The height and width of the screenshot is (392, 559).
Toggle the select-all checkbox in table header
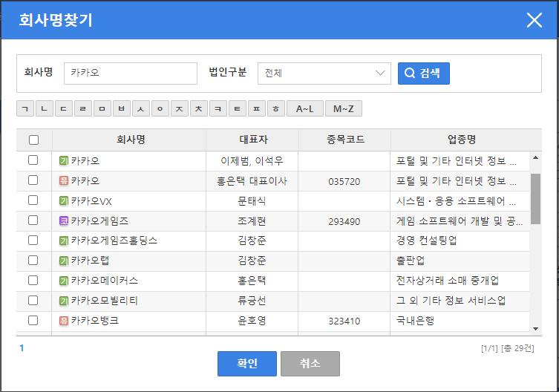pos(33,140)
